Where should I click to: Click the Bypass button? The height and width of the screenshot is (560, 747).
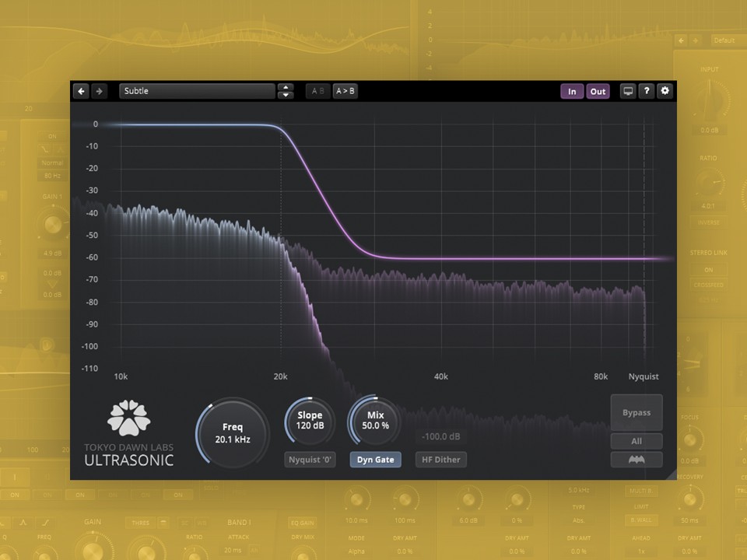click(637, 412)
